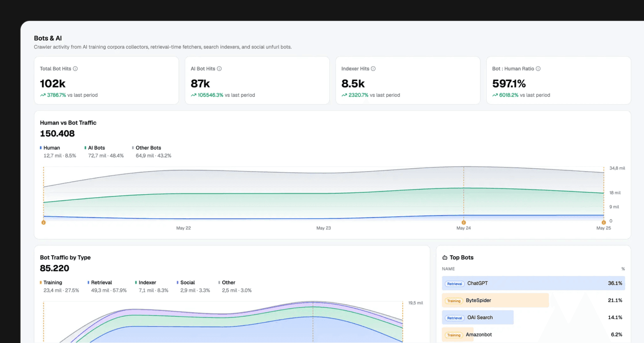Click the trend arrow next to 3786.7%
This screenshot has height=343, width=644.
43,95
